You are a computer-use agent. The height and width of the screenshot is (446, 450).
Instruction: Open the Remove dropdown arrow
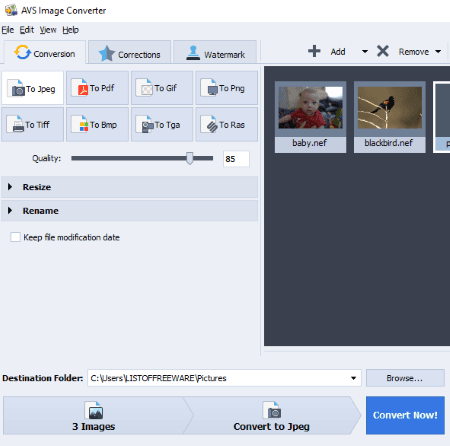[x=438, y=52]
